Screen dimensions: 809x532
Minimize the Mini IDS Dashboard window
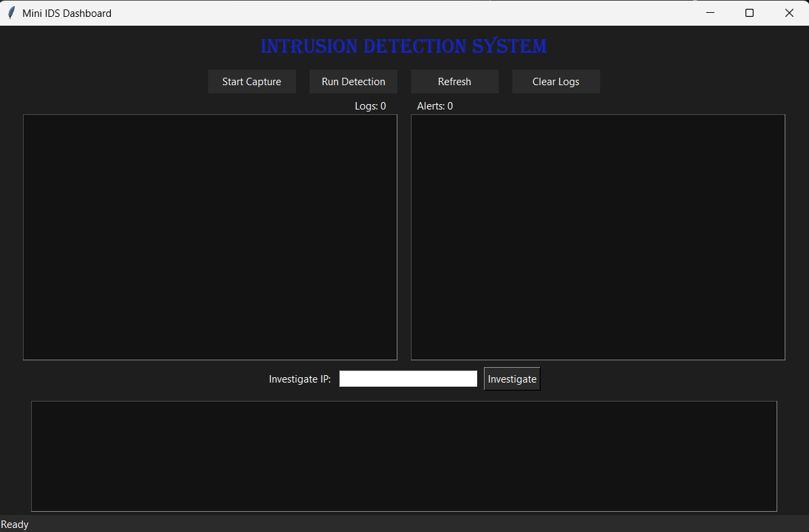tap(710, 13)
